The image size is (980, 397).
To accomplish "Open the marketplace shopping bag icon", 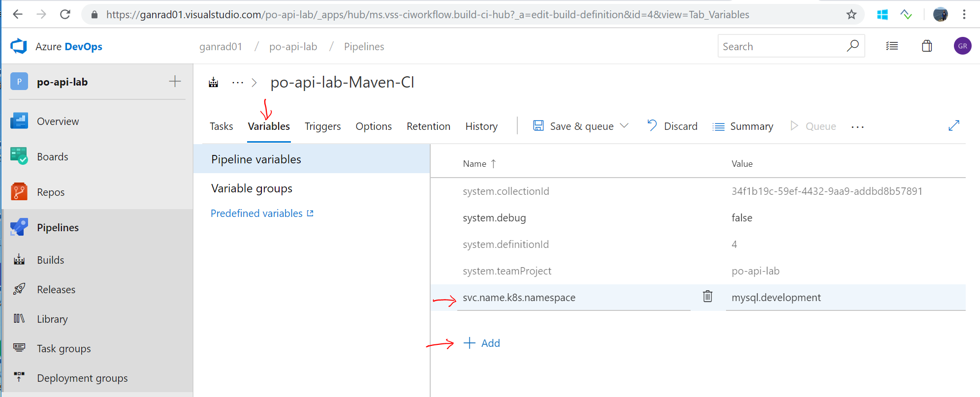I will (927, 46).
